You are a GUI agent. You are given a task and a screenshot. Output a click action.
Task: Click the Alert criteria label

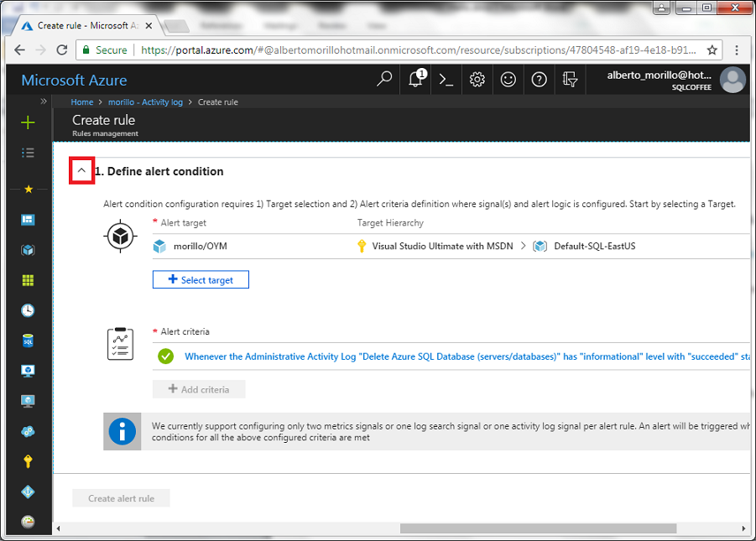(185, 332)
